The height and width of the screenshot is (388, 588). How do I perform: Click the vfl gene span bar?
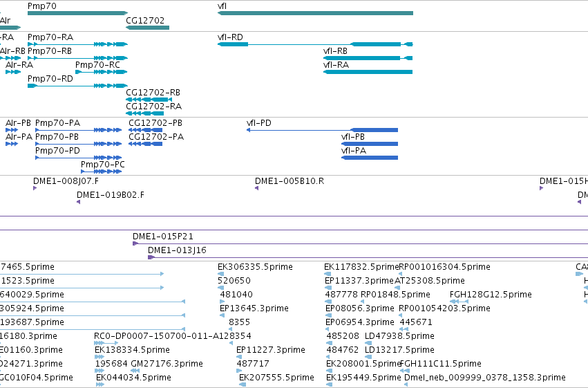315,13
